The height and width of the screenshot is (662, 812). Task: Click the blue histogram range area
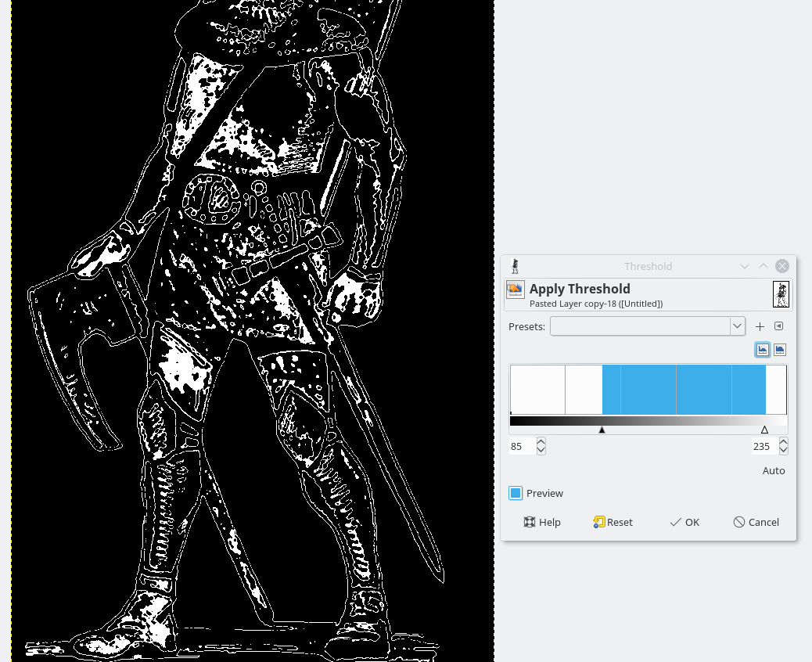[x=684, y=390]
